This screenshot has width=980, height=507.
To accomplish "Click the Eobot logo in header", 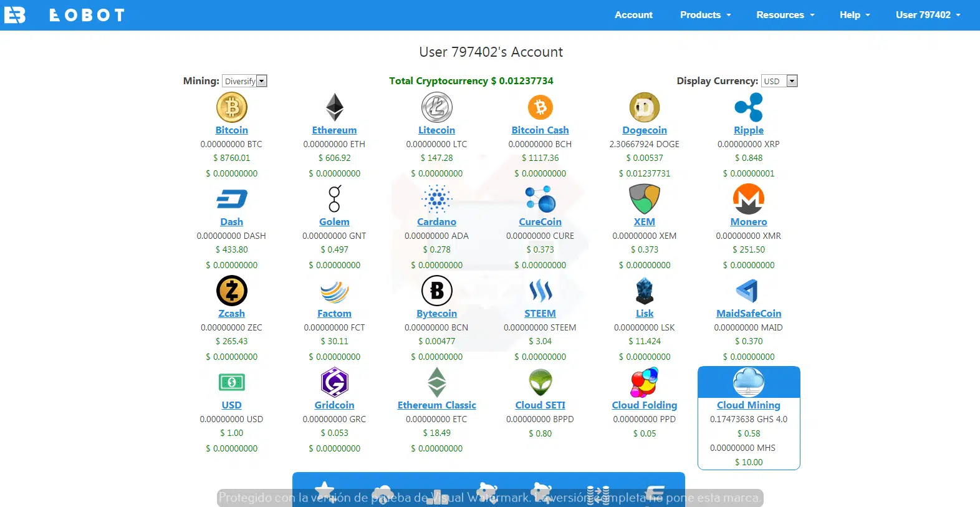I will [14, 15].
